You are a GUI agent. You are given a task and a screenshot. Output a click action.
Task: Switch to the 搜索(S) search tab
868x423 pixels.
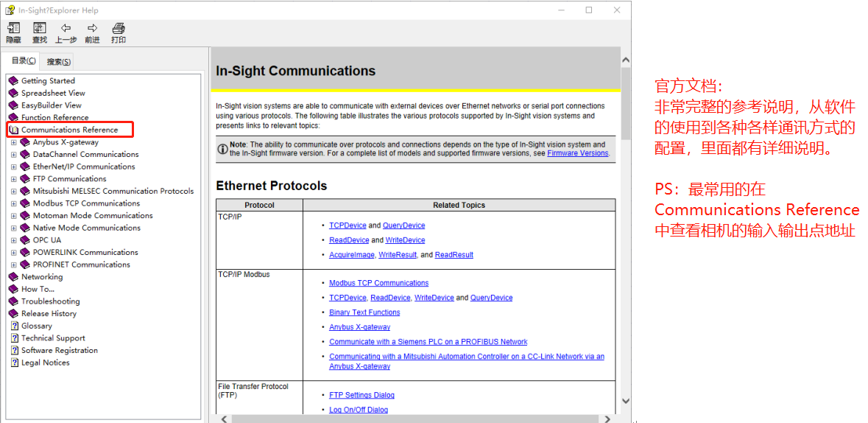click(x=58, y=62)
